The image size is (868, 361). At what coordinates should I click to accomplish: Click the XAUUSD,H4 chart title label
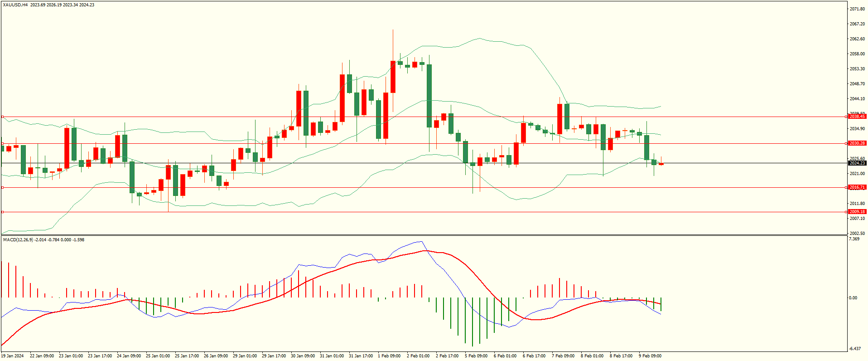tap(15, 5)
